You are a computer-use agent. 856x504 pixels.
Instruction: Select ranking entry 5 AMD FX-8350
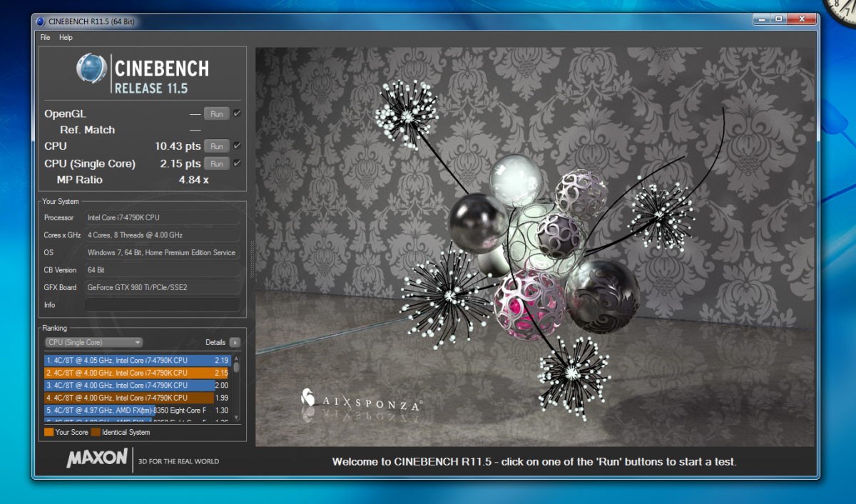137,410
